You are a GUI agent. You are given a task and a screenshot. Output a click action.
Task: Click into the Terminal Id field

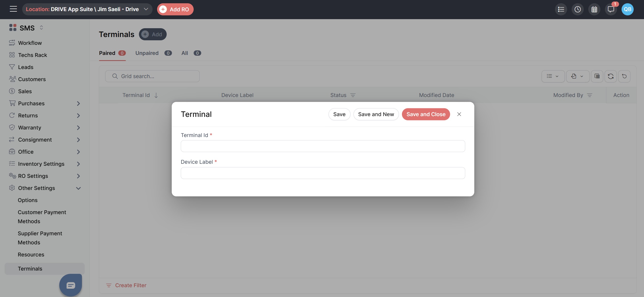tap(323, 146)
